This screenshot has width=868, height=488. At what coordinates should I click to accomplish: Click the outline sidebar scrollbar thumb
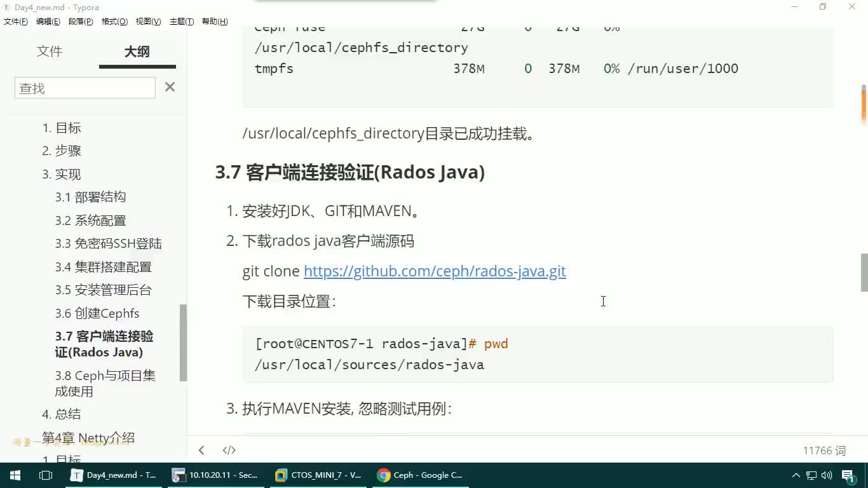tap(183, 342)
